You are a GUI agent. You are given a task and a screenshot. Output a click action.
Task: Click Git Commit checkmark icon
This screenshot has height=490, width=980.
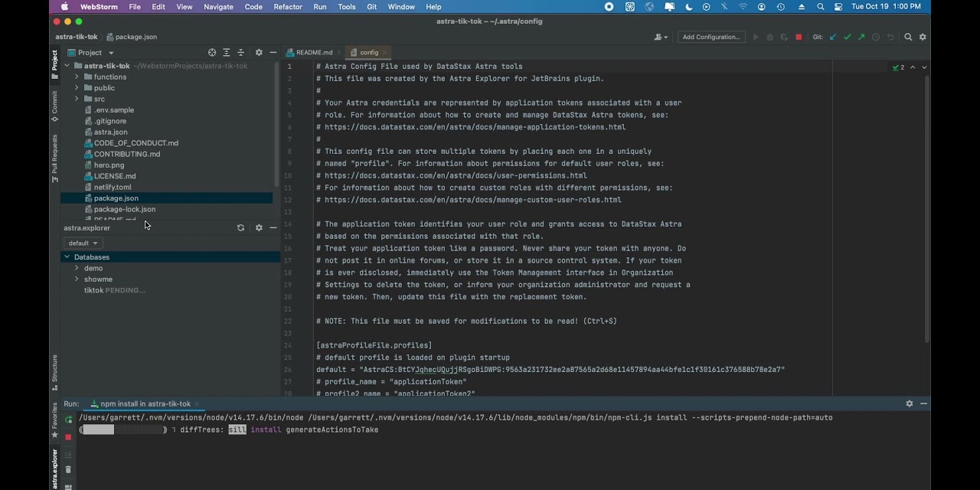848,37
